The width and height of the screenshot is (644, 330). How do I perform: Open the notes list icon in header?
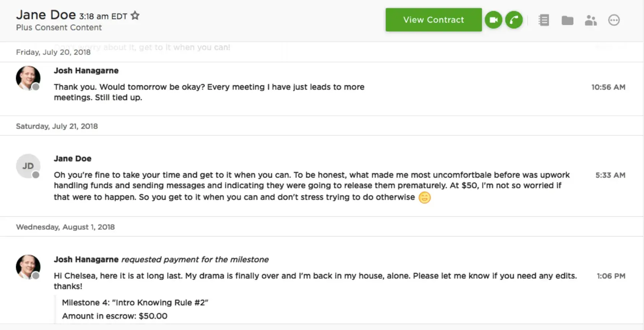pos(543,20)
